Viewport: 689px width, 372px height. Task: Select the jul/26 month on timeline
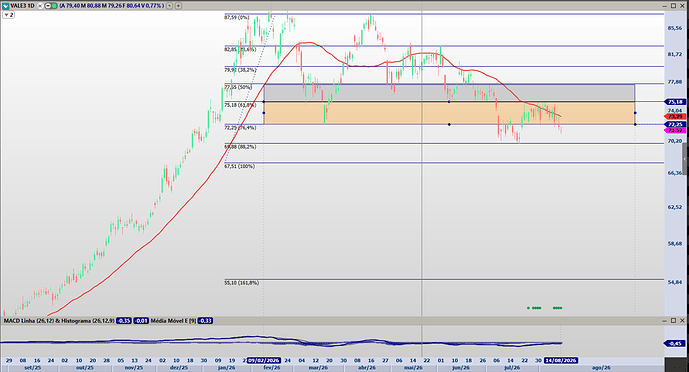click(512, 368)
